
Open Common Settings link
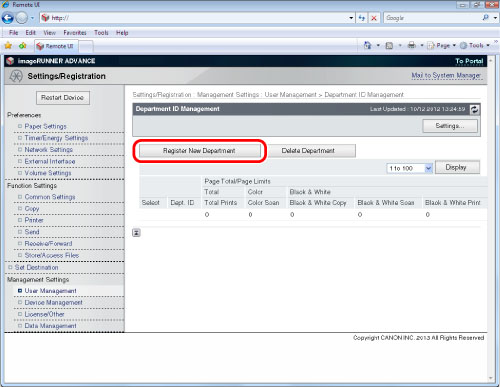click(50, 197)
